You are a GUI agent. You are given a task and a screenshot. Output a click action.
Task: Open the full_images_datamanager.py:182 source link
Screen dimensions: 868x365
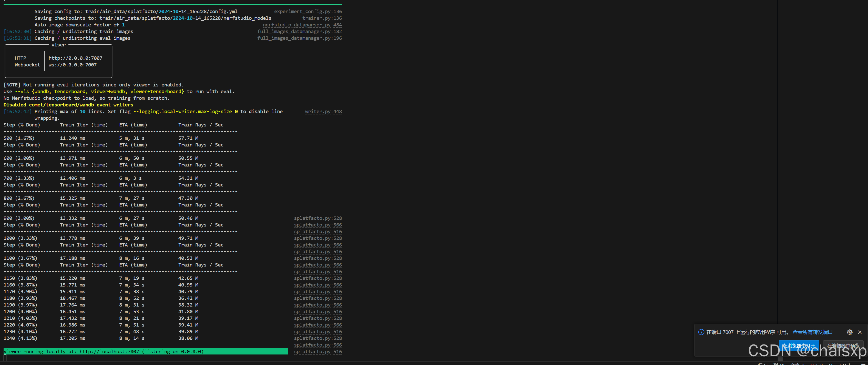(299, 31)
